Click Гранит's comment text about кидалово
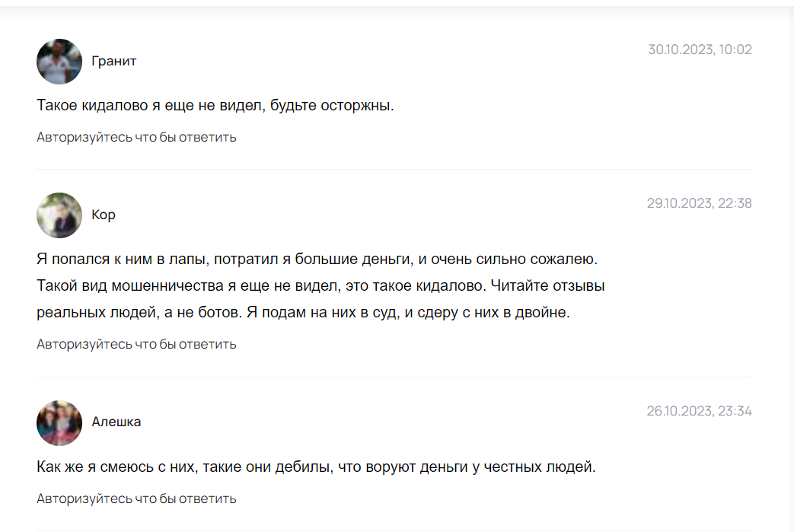This screenshot has height=532, width=794. [x=215, y=105]
